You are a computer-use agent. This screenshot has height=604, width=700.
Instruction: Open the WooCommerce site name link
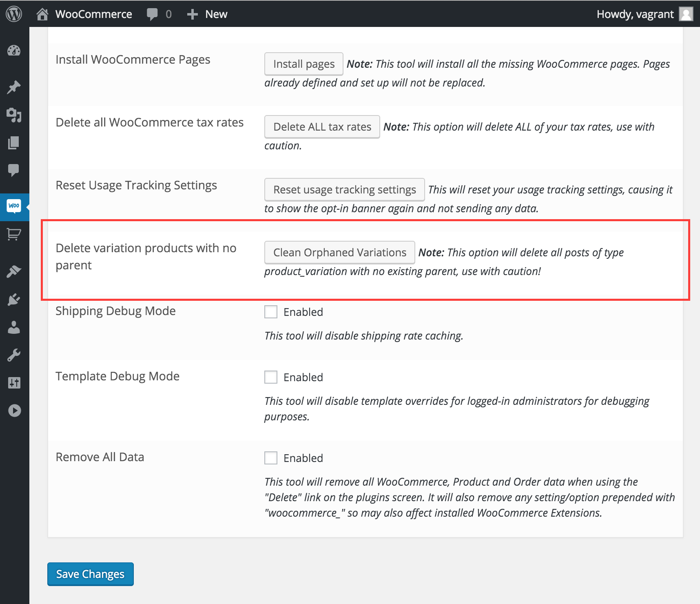point(94,14)
